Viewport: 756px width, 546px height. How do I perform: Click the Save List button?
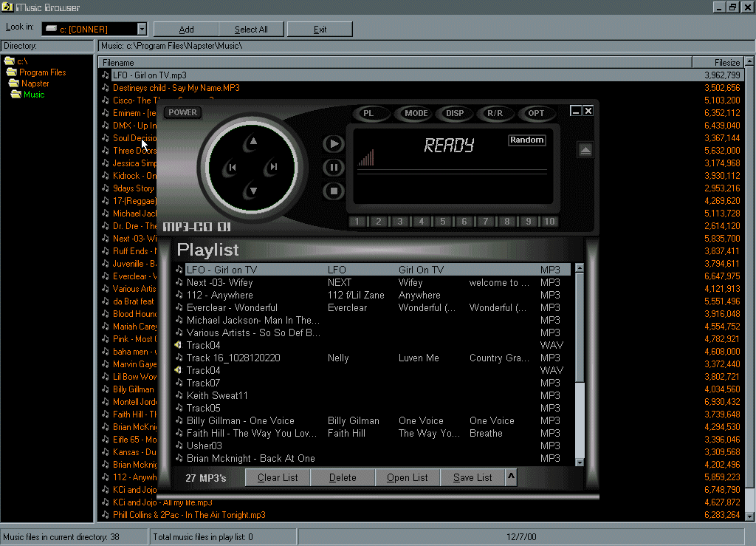pos(472,477)
